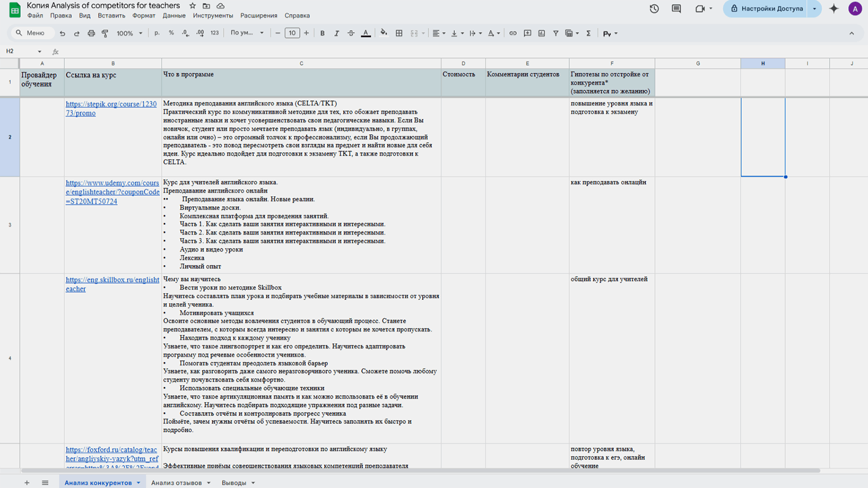The height and width of the screenshot is (488, 868).
Task: Insert chart icon
Action: coord(542,33)
